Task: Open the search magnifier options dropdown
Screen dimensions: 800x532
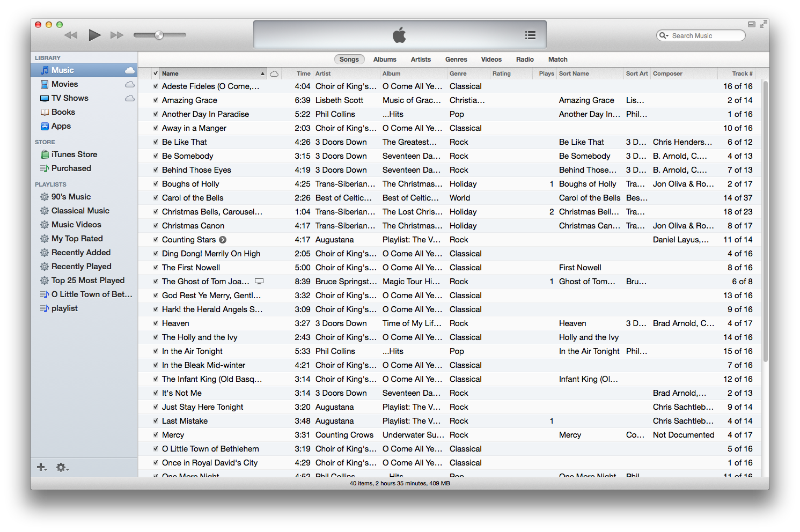Action: coord(664,35)
